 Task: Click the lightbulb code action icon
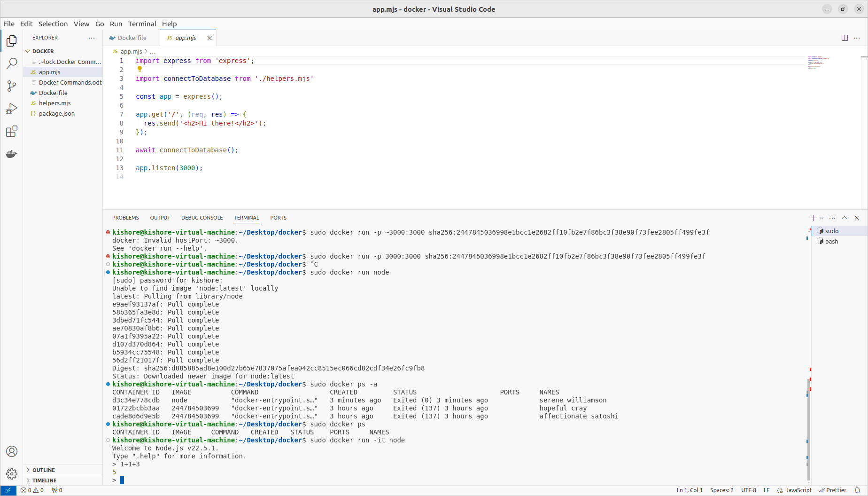coord(139,69)
